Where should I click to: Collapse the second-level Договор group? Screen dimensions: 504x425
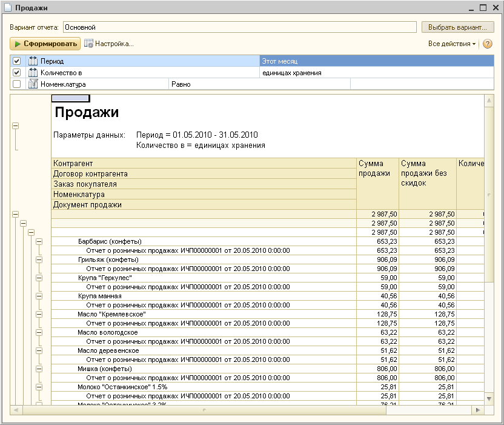point(23,223)
